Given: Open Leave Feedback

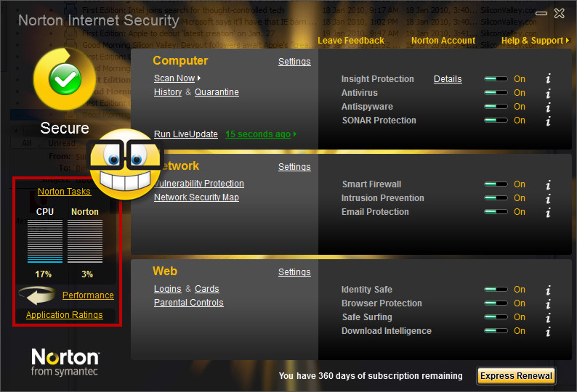Looking at the screenshot, I should (351, 41).
